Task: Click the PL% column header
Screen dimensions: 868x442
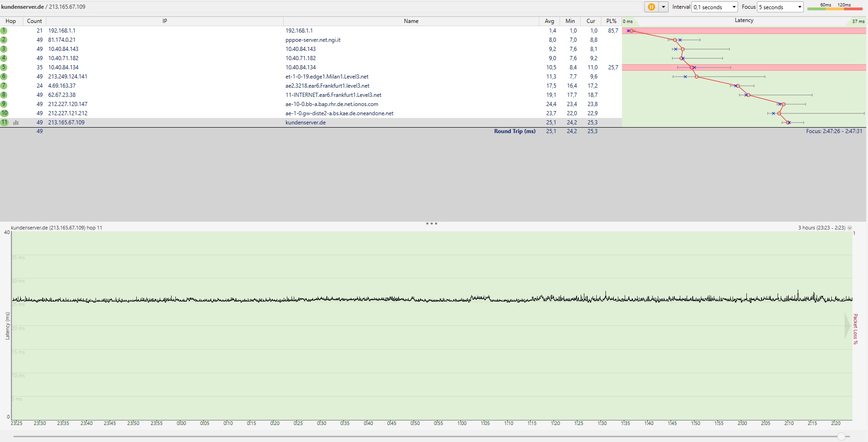Action: pyautogui.click(x=611, y=21)
